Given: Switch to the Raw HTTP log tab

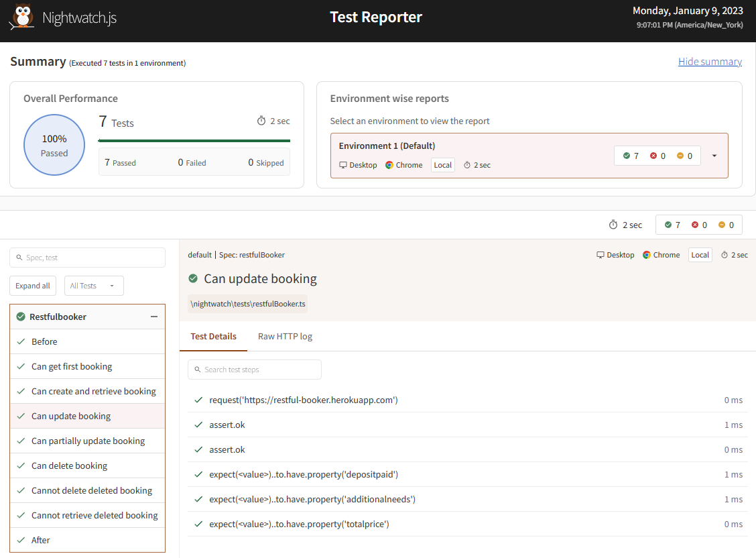Looking at the screenshot, I should (285, 336).
